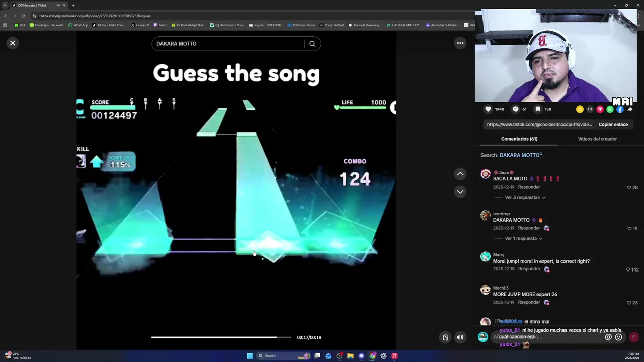Open the WhatsApp bookmark
Image resolution: width=644 pixels, height=362 pixels.
pyautogui.click(x=78, y=25)
